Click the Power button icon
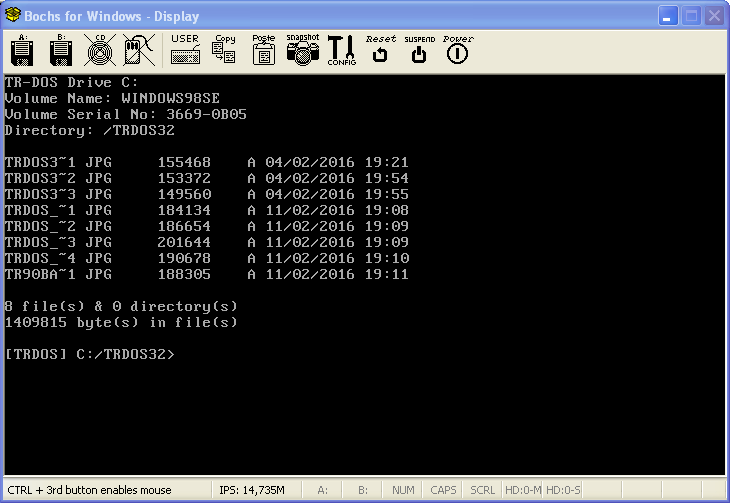 457,51
